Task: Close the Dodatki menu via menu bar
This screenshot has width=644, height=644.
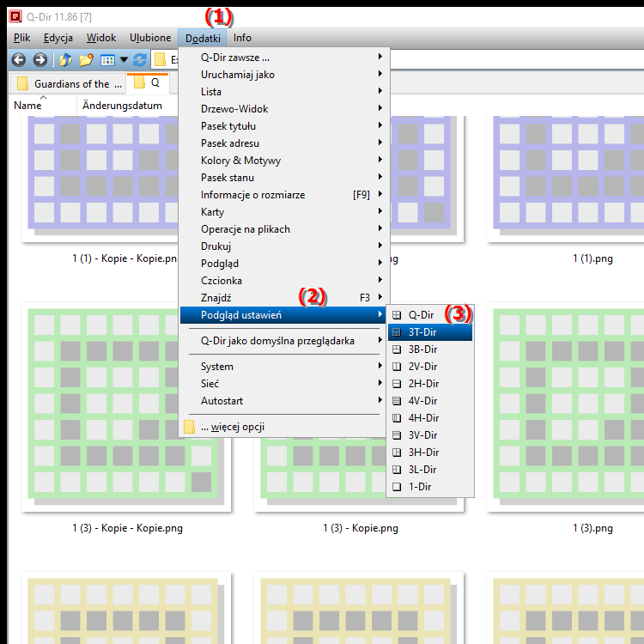Action: click(203, 38)
